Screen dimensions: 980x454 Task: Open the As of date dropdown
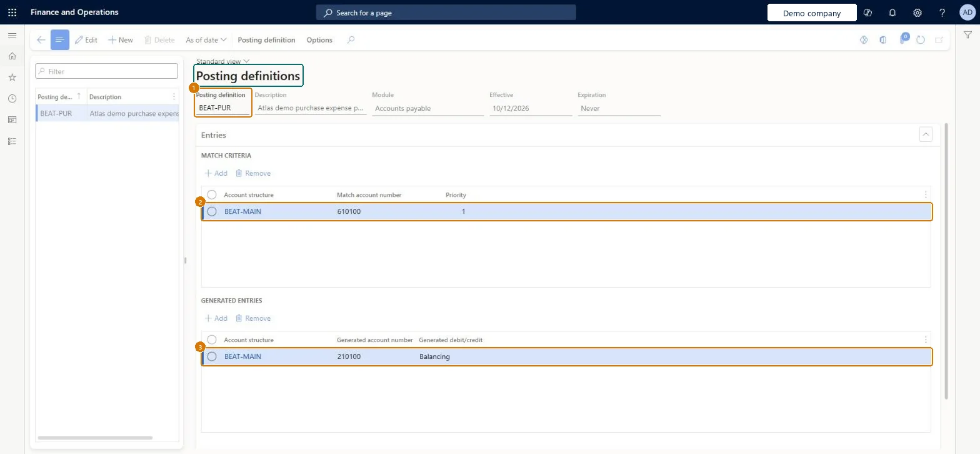(x=206, y=40)
